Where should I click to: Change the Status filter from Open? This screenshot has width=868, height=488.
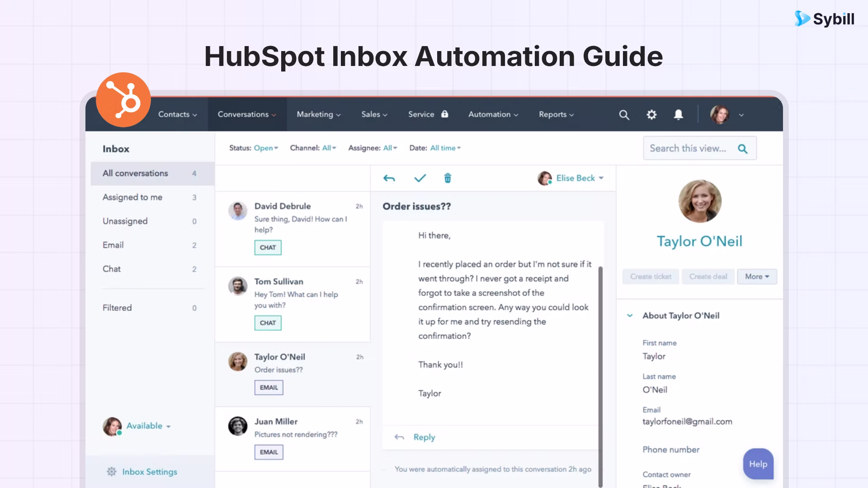pyautogui.click(x=266, y=148)
